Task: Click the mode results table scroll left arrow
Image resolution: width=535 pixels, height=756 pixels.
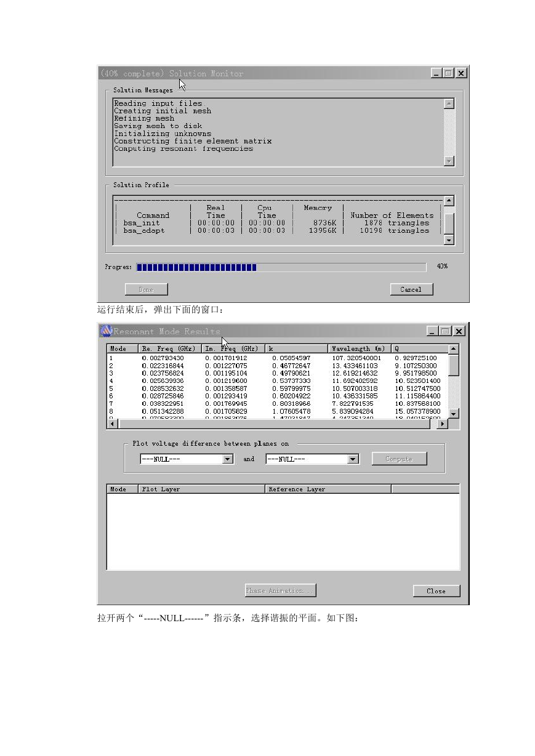Action: pyautogui.click(x=112, y=424)
